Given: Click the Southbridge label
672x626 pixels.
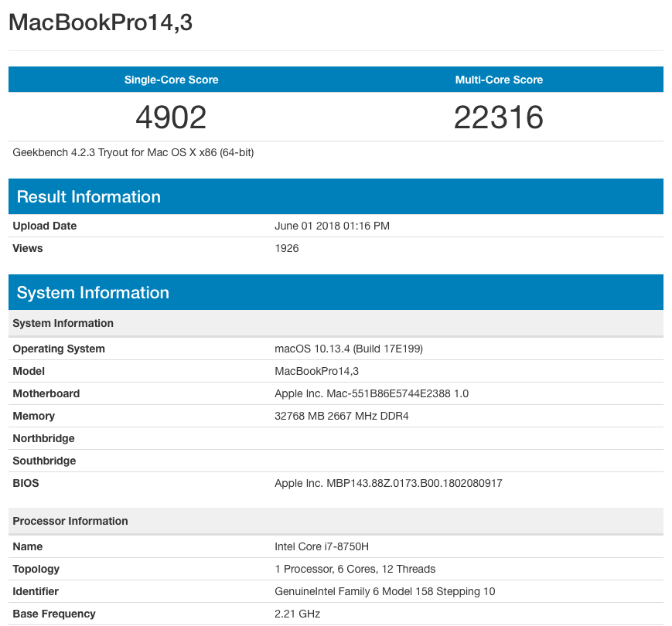Looking at the screenshot, I should 44,461.
